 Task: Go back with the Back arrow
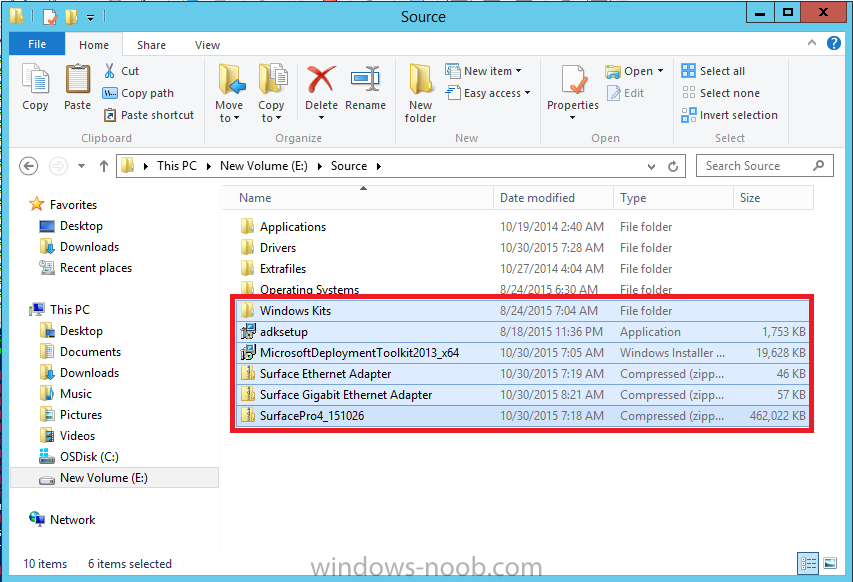(x=28, y=166)
